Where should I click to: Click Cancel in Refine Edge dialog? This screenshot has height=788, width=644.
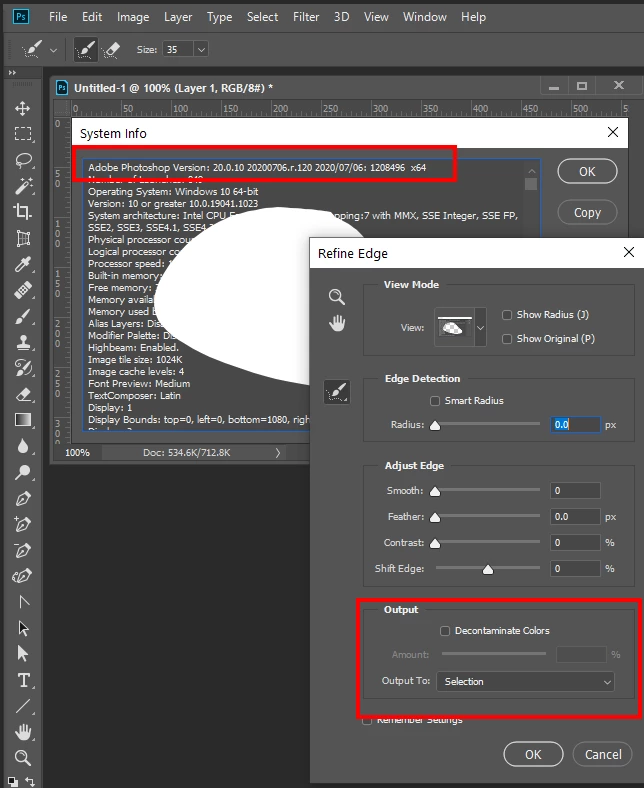pyautogui.click(x=603, y=754)
